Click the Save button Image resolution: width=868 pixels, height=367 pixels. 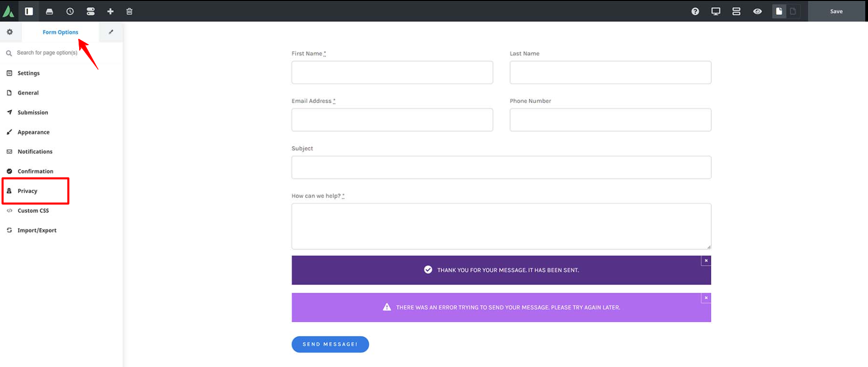pos(836,11)
